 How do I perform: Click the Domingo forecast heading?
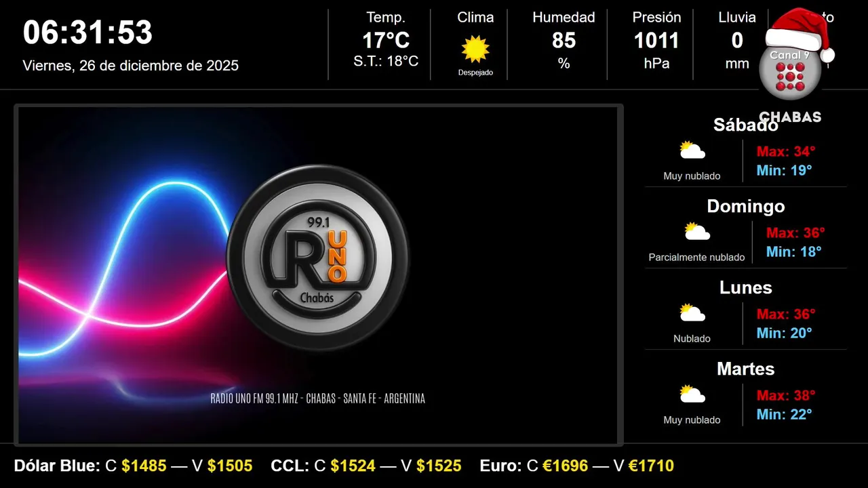(746, 206)
